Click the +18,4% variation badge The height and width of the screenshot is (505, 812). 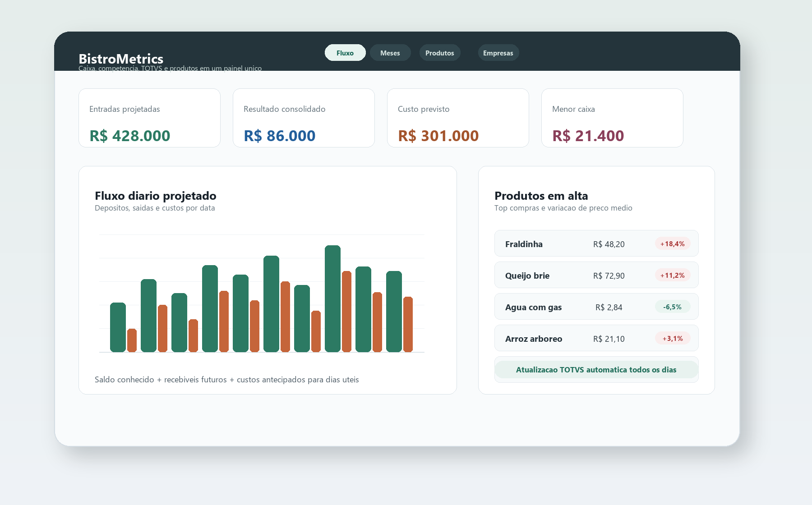pyautogui.click(x=673, y=243)
